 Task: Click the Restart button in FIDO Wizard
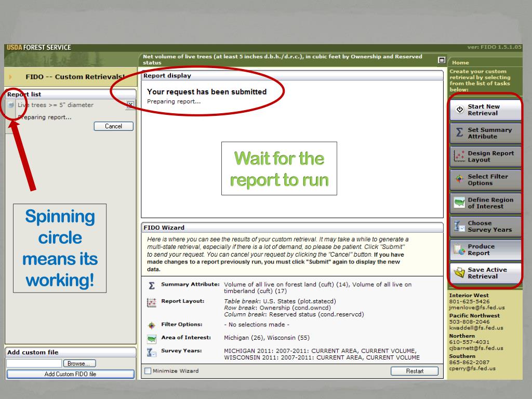tap(415, 371)
